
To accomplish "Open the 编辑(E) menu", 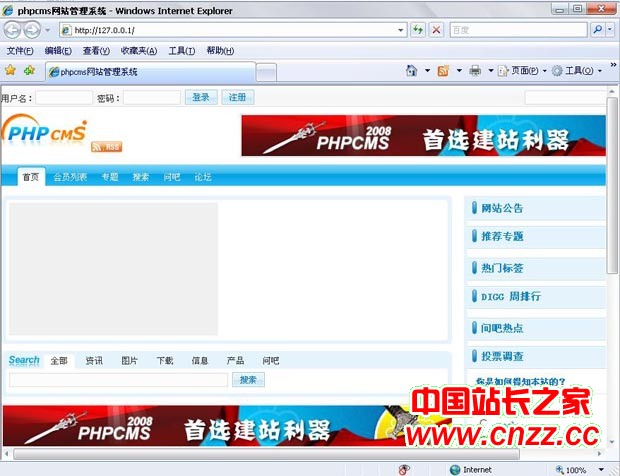I will click(x=58, y=51).
